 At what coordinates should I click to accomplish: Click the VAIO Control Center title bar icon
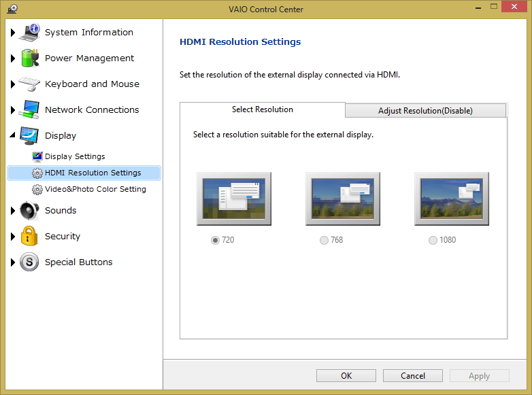point(12,8)
